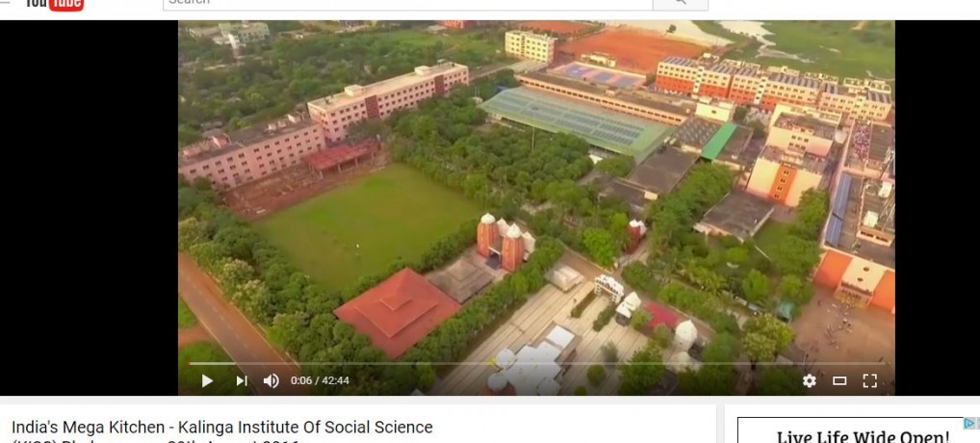Screen dimensions: 980x443
Task: Click the aerial campus video frame to play
Action: tap(536, 188)
